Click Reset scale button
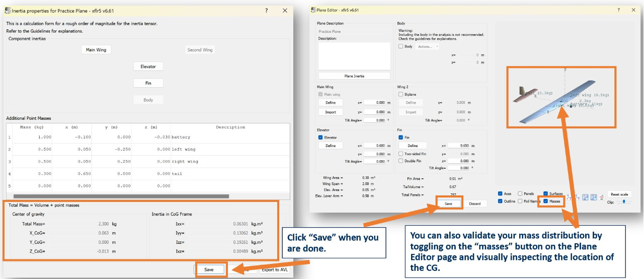Image resolution: width=644 pixels, height=279 pixels. 619,194
